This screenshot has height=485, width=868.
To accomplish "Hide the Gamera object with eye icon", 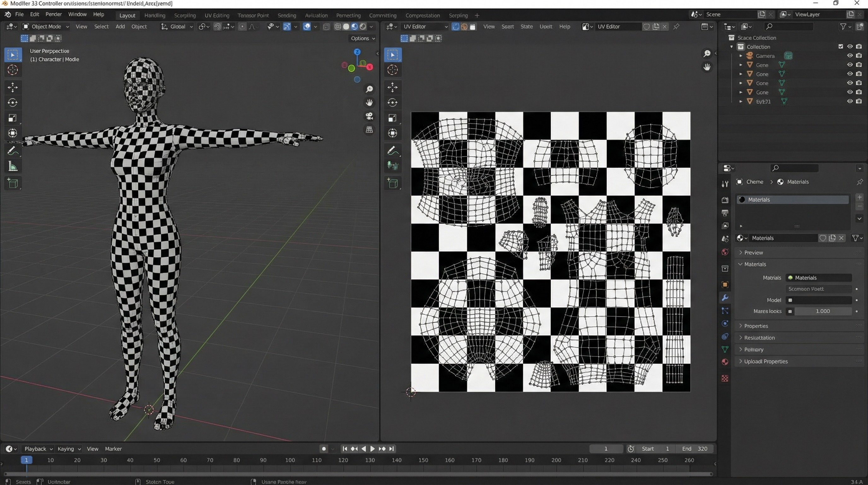I will (850, 56).
